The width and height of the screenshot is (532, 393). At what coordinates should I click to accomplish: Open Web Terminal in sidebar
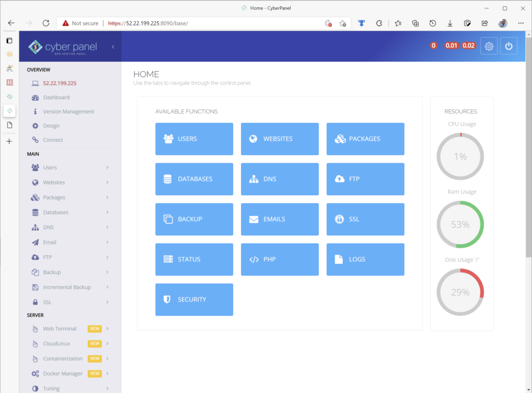(60, 329)
